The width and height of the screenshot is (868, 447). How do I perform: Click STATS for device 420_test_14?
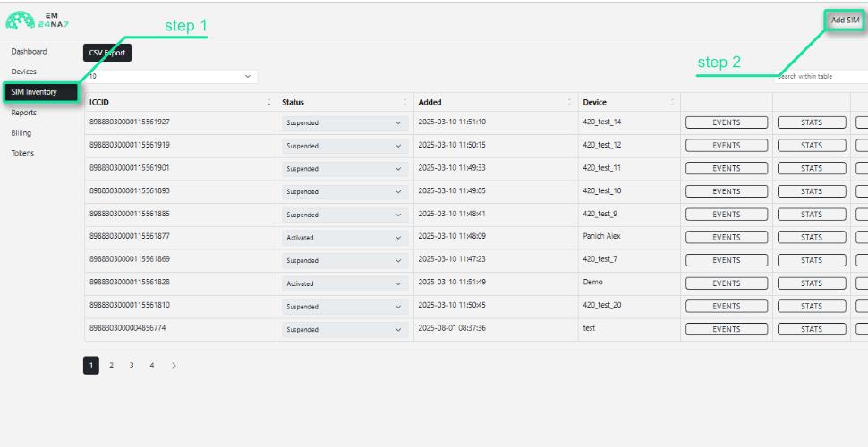812,122
